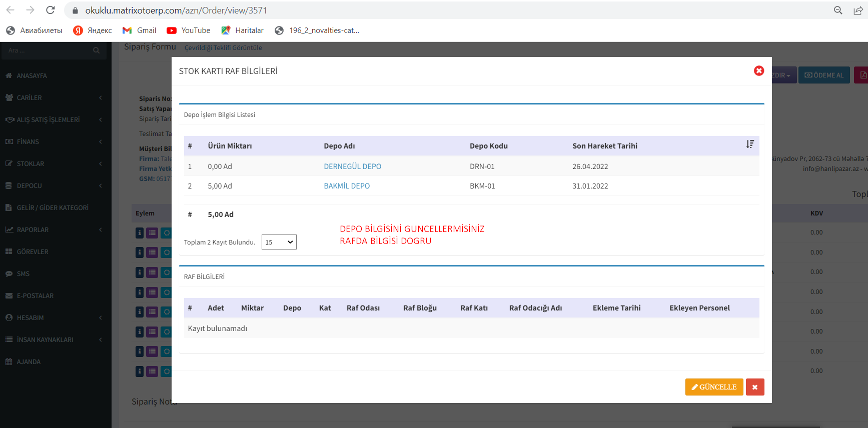Go to ANASAYFA in the sidebar
Viewport: 868px width, 428px height.
[32, 76]
